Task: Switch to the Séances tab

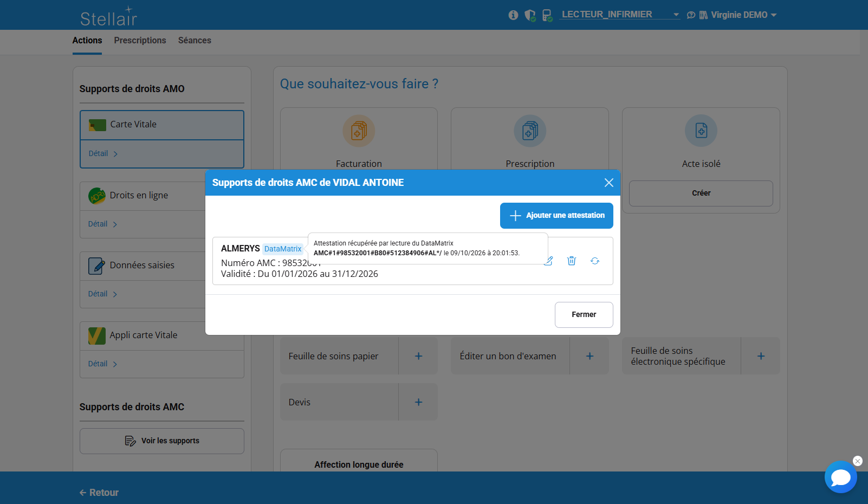Action: tap(195, 41)
